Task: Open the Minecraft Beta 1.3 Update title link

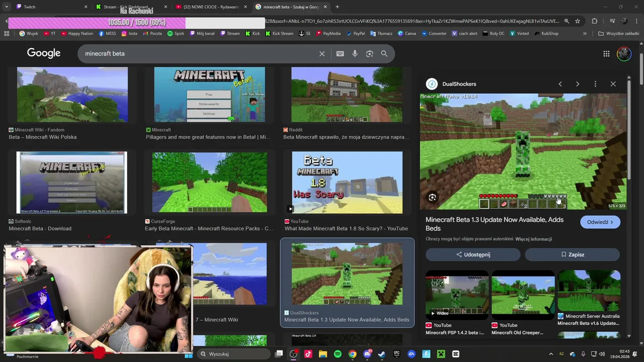Action: tap(495, 224)
